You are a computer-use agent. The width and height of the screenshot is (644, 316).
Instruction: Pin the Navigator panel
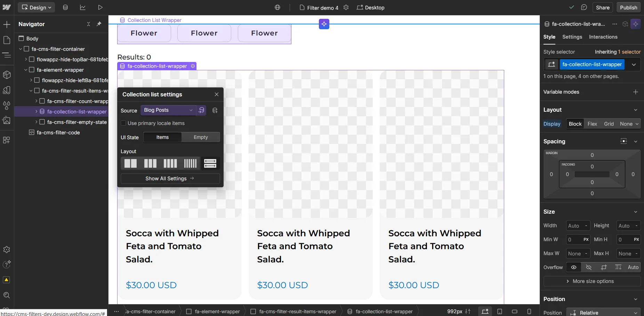click(99, 24)
